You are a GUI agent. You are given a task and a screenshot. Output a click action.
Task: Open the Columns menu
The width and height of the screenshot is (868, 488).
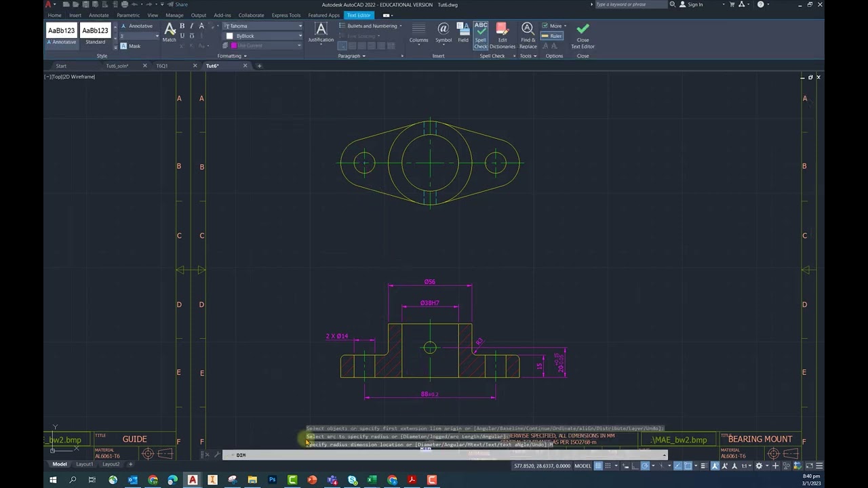coord(418,33)
